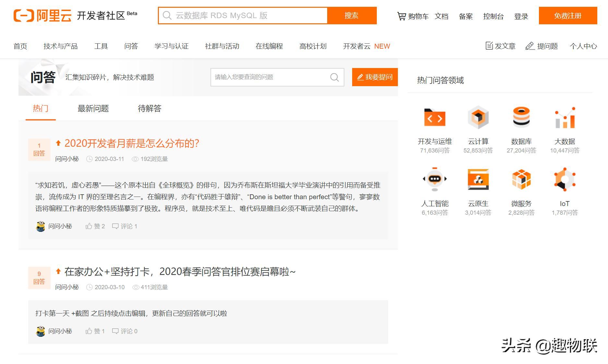
Task: Click the 9 回答 count box
Action: [39, 278]
